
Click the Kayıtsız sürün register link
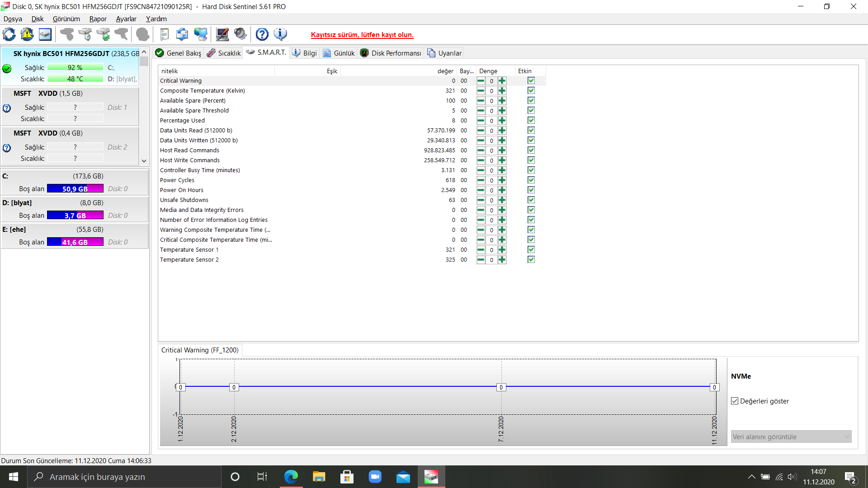(x=363, y=34)
